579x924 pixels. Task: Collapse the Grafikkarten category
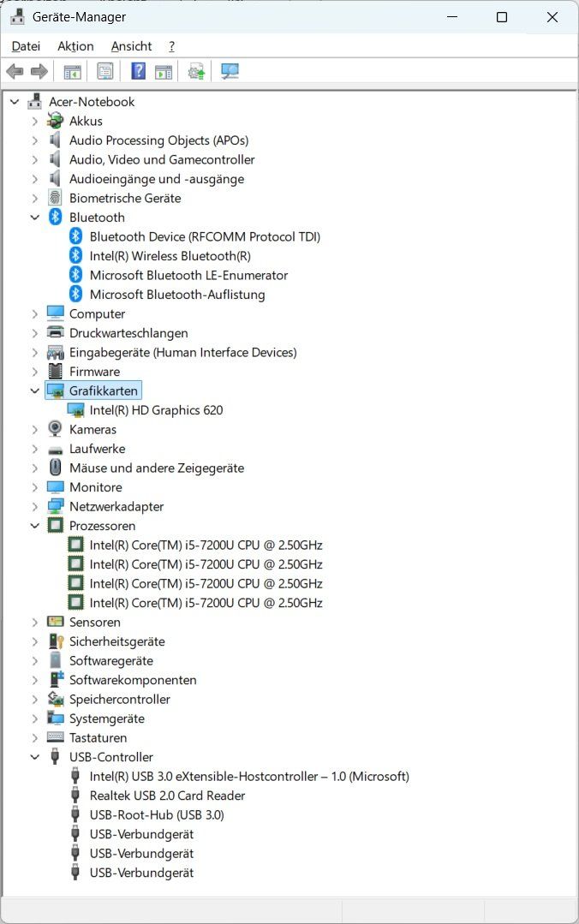pos(35,390)
